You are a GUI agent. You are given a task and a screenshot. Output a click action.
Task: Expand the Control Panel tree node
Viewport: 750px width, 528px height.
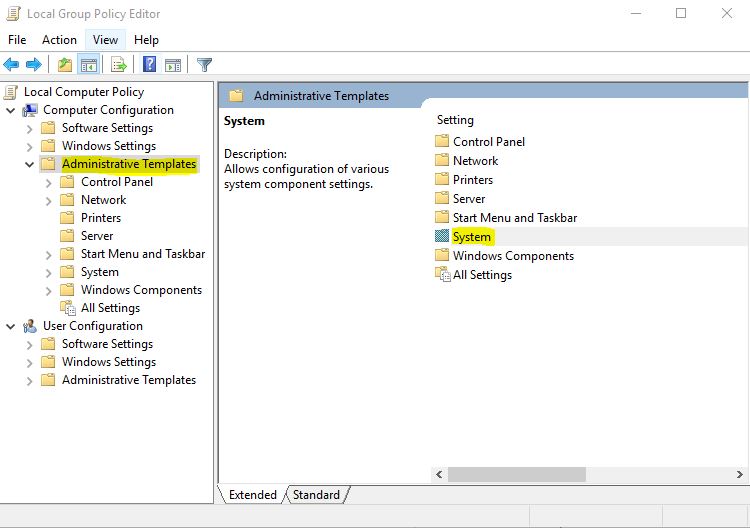(x=48, y=183)
